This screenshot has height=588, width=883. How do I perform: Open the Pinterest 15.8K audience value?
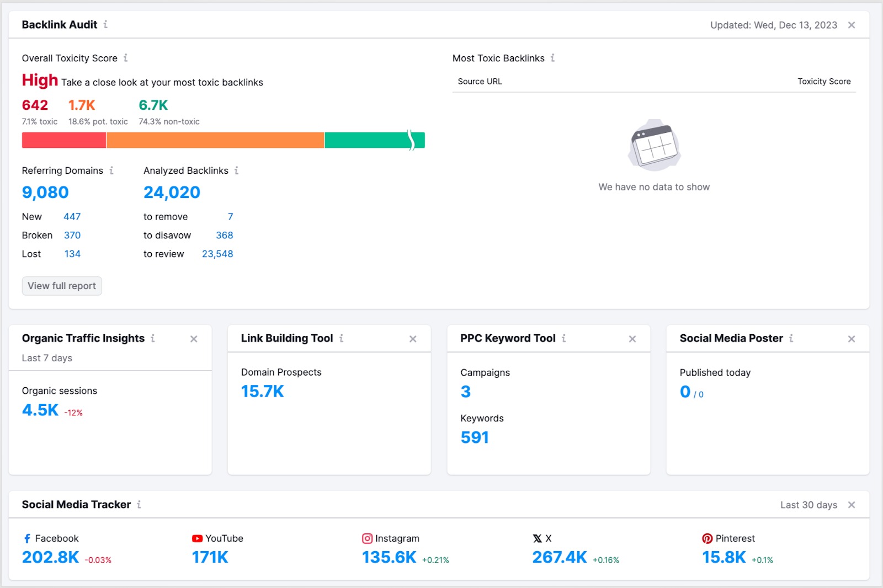pyautogui.click(x=724, y=557)
